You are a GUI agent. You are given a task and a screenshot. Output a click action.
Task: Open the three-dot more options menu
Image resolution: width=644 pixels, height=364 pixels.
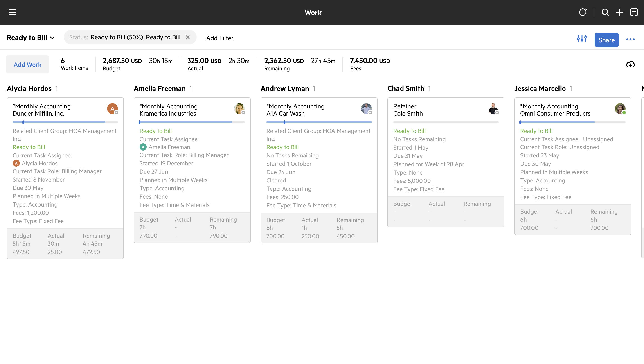coord(630,40)
